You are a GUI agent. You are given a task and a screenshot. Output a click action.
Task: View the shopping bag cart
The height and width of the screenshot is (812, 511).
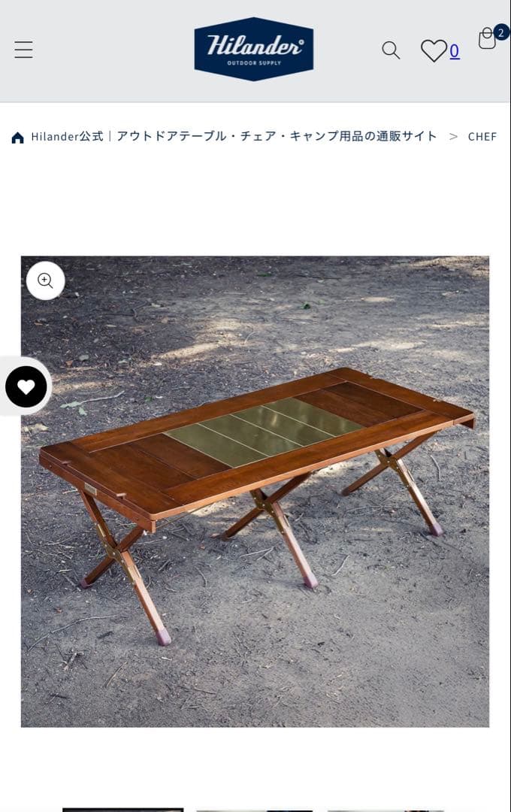487,39
